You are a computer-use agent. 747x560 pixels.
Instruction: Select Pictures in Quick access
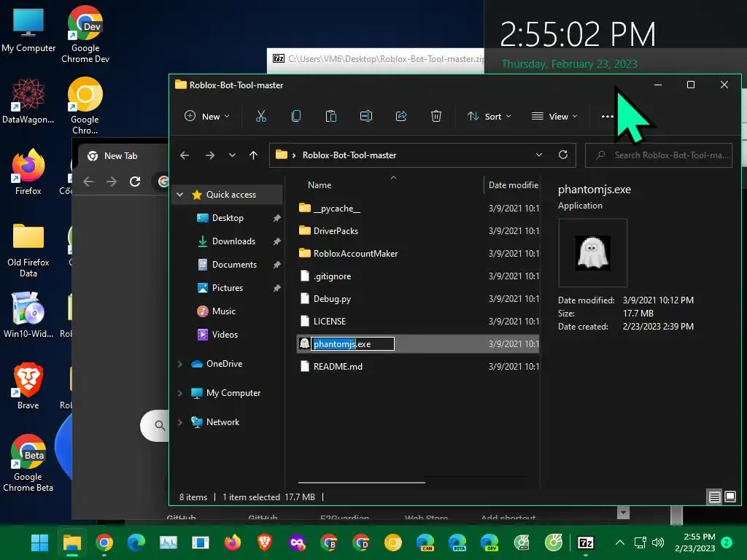228,287
